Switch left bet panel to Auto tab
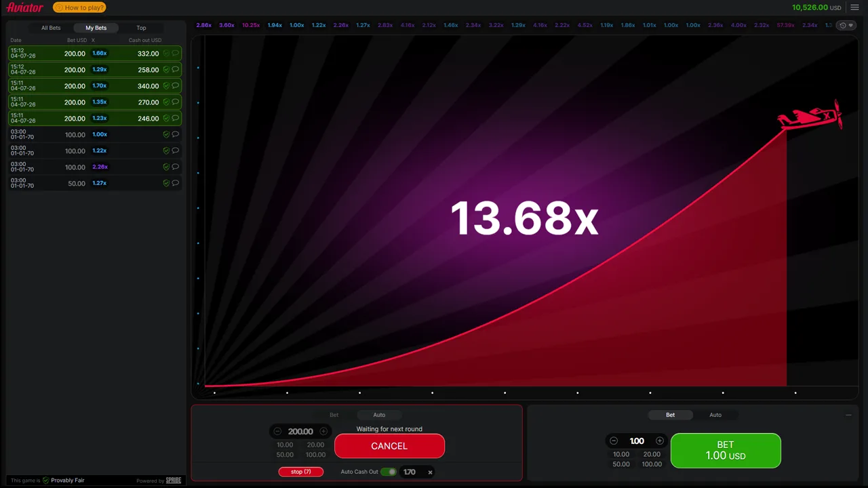The width and height of the screenshot is (868, 488). [x=379, y=415]
